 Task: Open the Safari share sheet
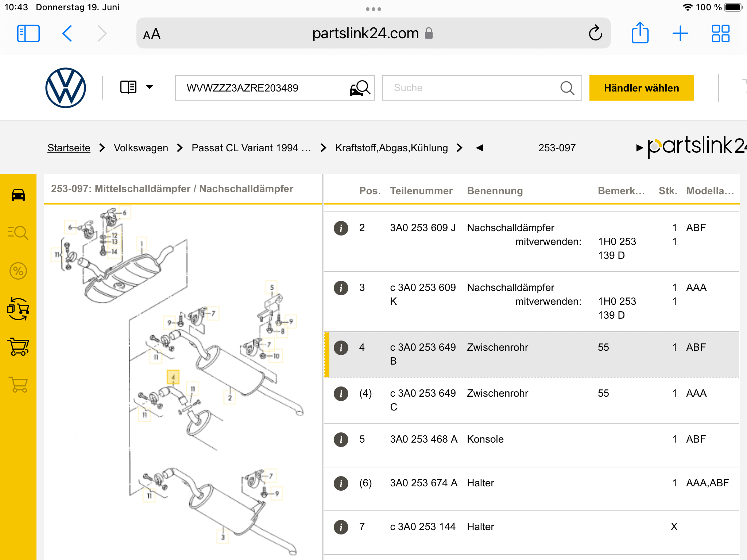coord(640,33)
